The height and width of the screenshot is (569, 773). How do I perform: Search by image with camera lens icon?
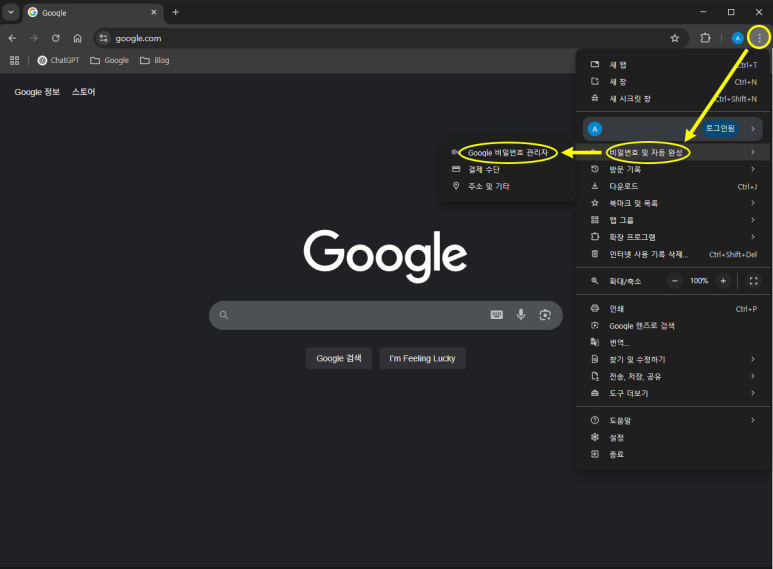(545, 315)
